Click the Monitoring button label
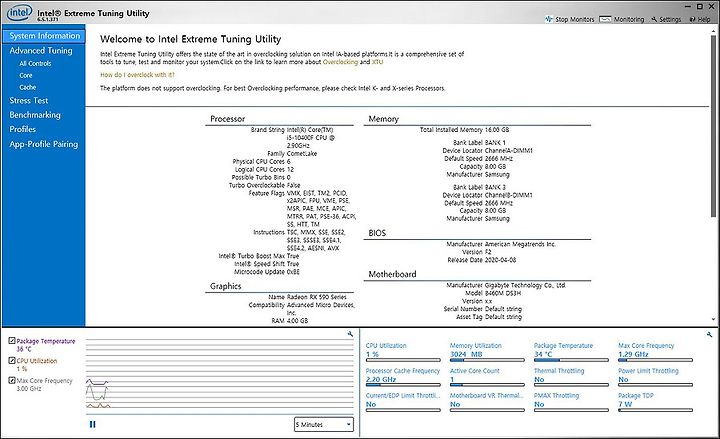The height and width of the screenshot is (439, 720). (629, 19)
